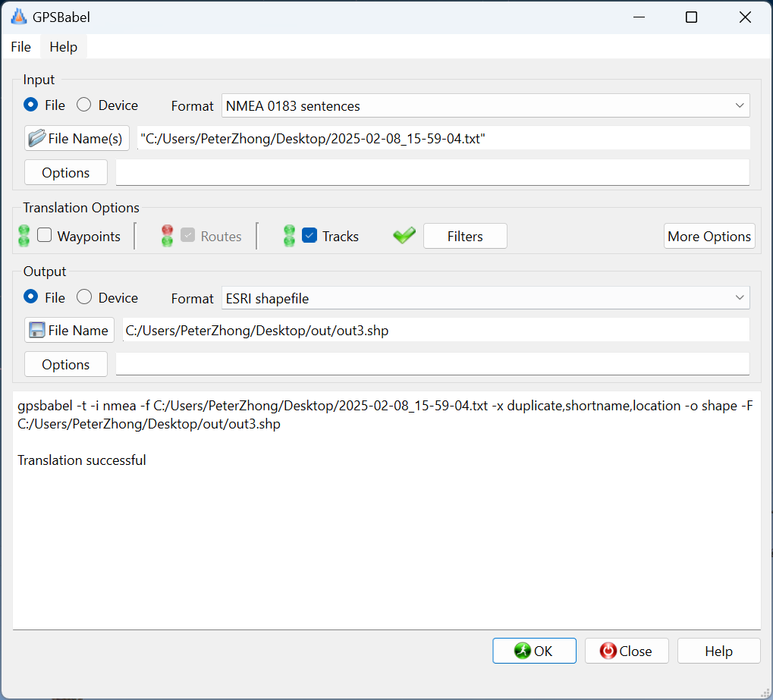Image resolution: width=773 pixels, height=700 pixels.
Task: Select the Input Device radio button
Action: click(x=83, y=105)
